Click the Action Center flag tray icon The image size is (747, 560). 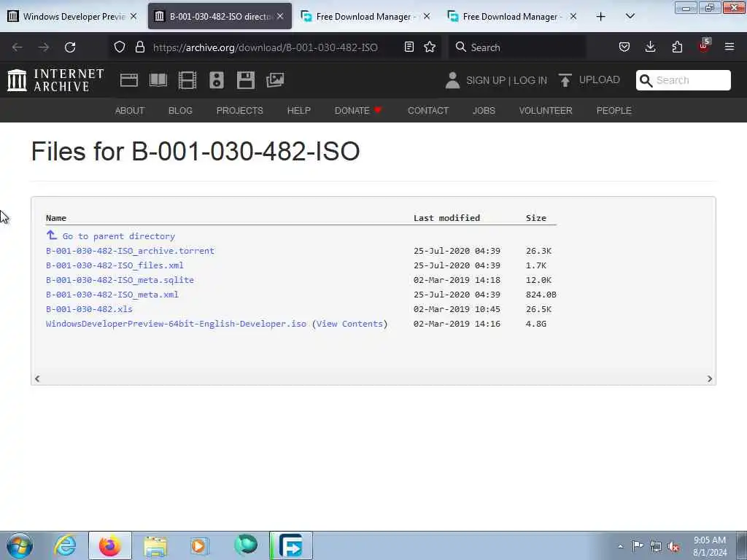point(638,545)
